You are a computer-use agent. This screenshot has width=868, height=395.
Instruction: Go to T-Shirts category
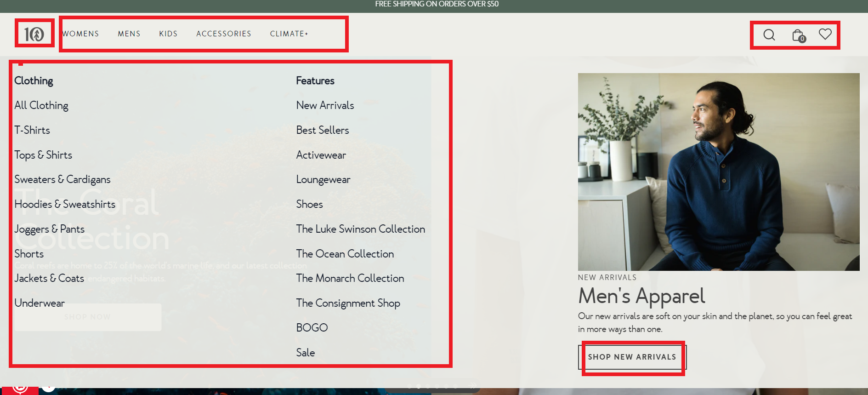click(32, 130)
